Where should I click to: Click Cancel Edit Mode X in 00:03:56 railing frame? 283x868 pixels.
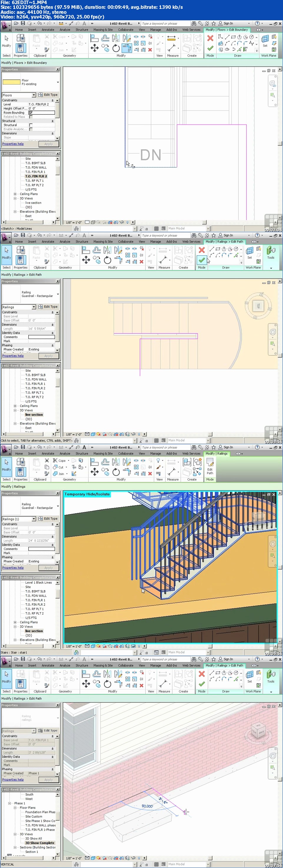202,250
